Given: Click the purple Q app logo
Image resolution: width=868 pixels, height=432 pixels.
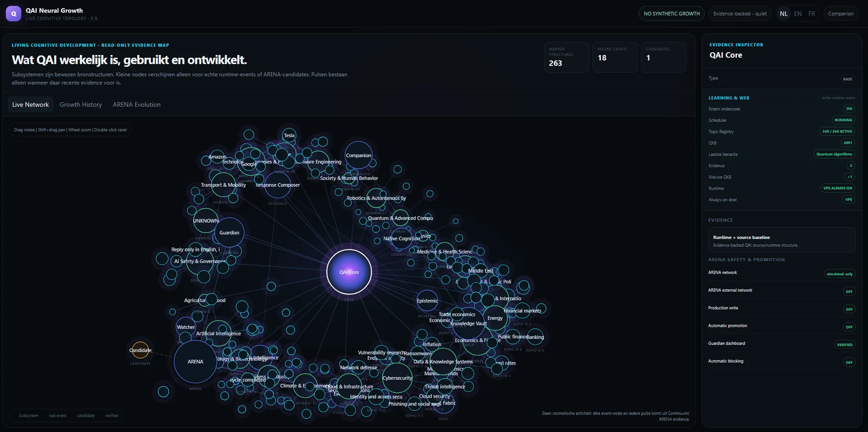Looking at the screenshot, I should [x=14, y=14].
